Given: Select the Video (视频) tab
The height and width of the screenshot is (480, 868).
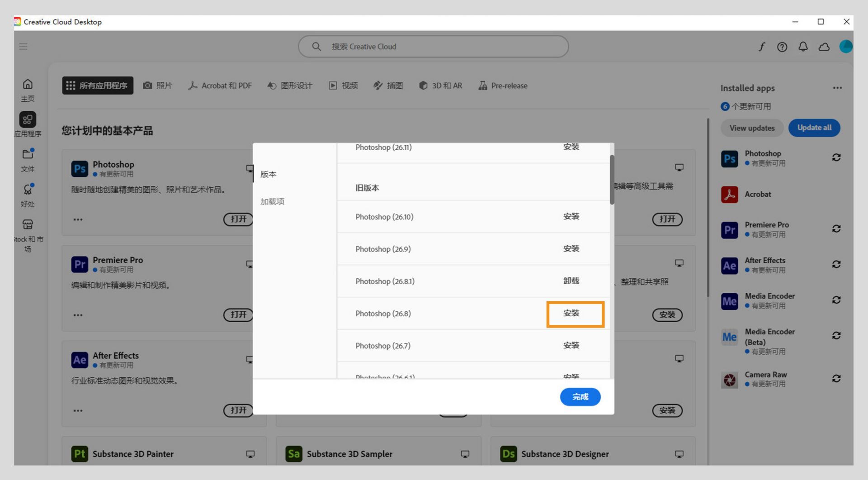Looking at the screenshot, I should pyautogui.click(x=343, y=86).
